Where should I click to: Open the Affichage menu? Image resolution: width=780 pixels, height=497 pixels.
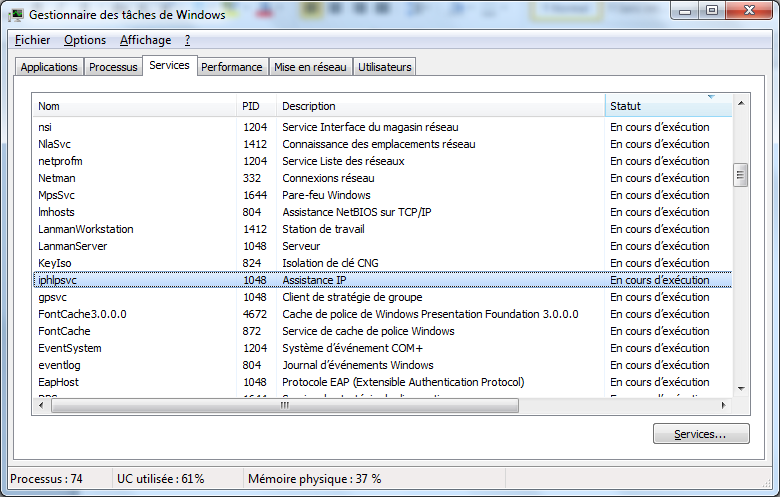[145, 40]
